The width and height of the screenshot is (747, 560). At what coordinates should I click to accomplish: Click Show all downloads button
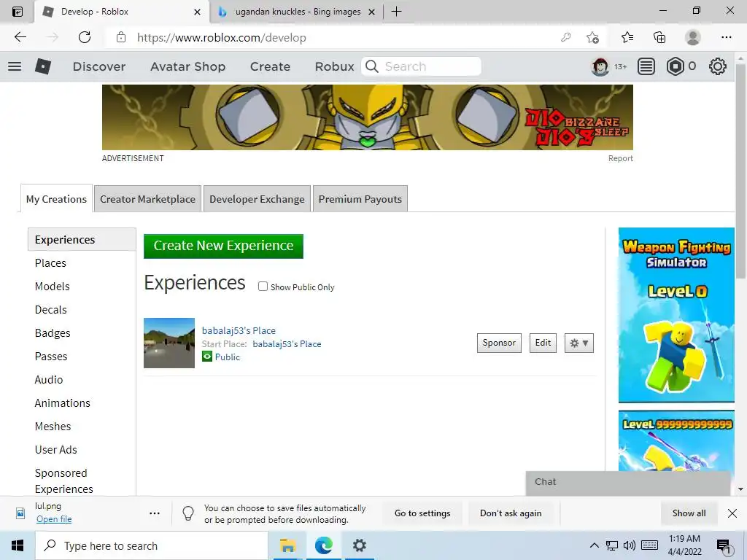(x=689, y=513)
